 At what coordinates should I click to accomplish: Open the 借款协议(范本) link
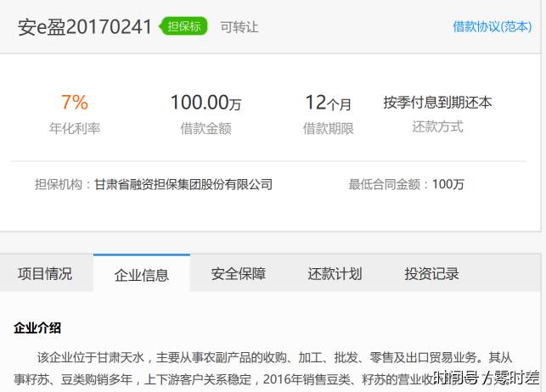(x=492, y=26)
